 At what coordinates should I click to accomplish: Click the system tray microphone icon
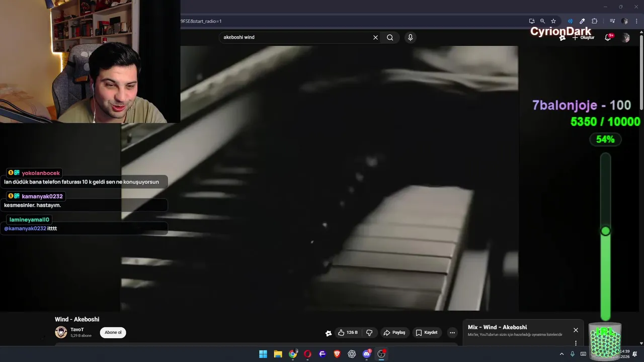coord(573,354)
